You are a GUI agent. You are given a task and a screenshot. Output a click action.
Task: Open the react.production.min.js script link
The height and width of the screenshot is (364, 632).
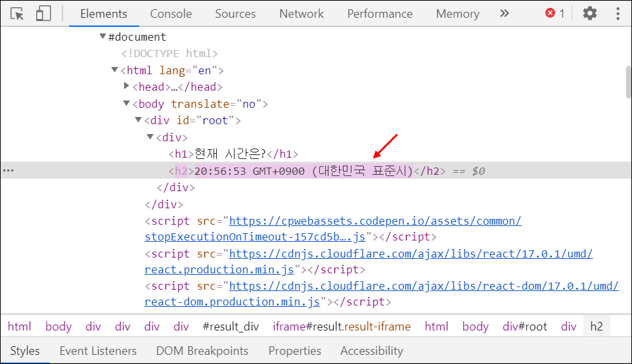point(369,262)
